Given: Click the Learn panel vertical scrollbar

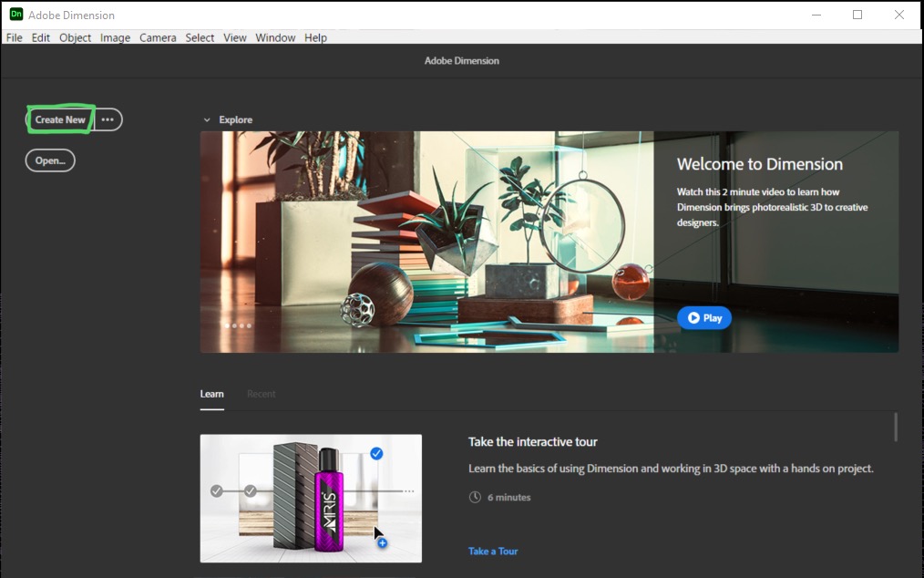Looking at the screenshot, I should [895, 427].
